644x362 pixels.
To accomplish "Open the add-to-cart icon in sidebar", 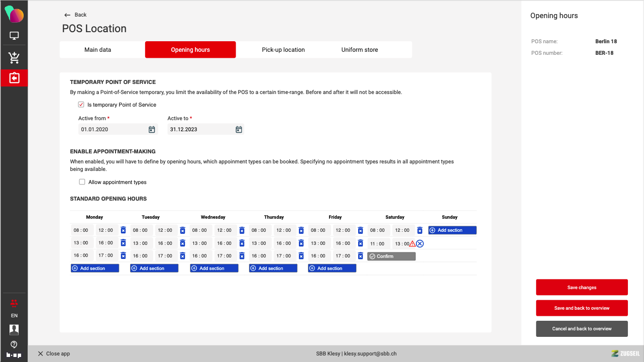I will click(x=14, y=58).
